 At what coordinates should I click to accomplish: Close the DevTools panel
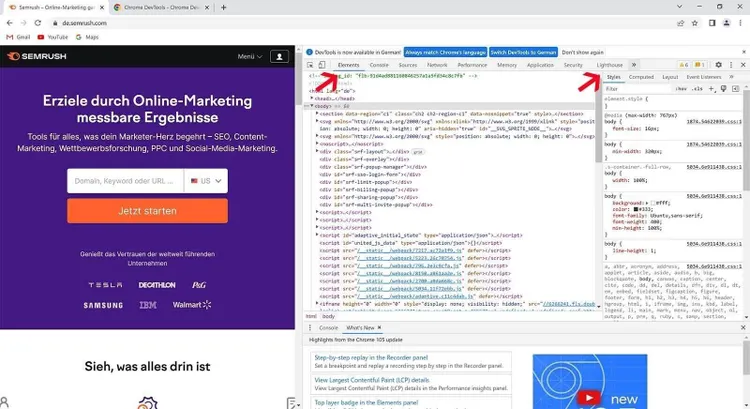tap(743, 65)
